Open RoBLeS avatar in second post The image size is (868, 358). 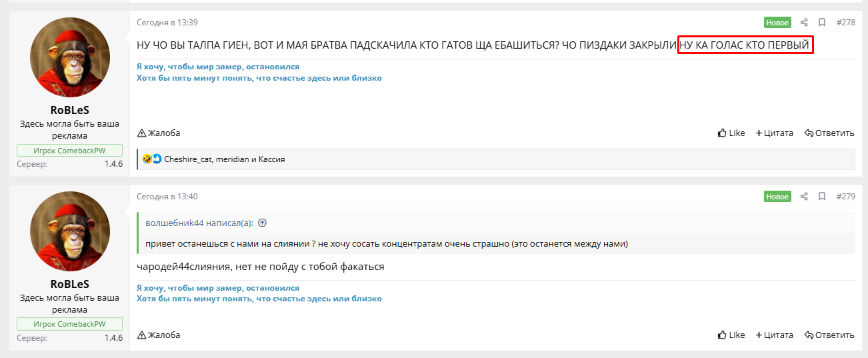(x=69, y=231)
